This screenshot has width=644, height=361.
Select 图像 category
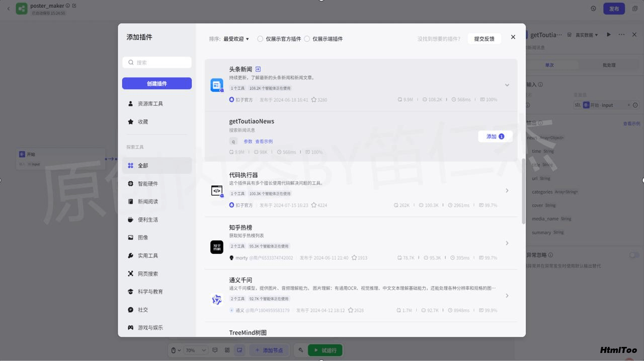coord(157,237)
